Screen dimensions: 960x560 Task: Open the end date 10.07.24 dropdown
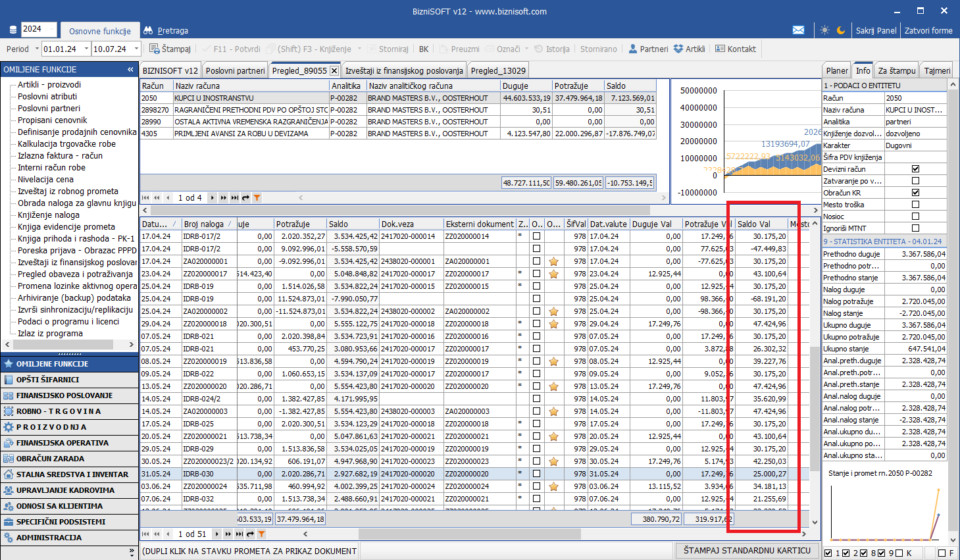[136, 49]
